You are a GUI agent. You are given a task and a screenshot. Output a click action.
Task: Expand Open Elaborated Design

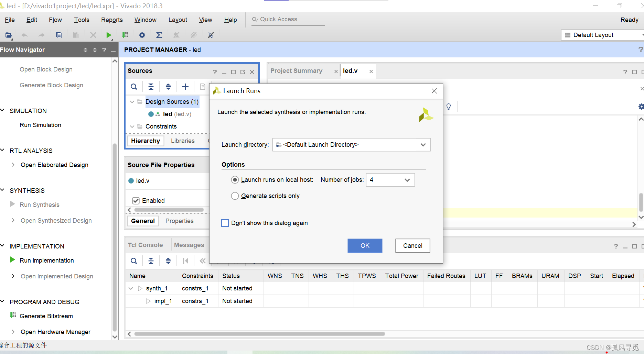(x=13, y=165)
